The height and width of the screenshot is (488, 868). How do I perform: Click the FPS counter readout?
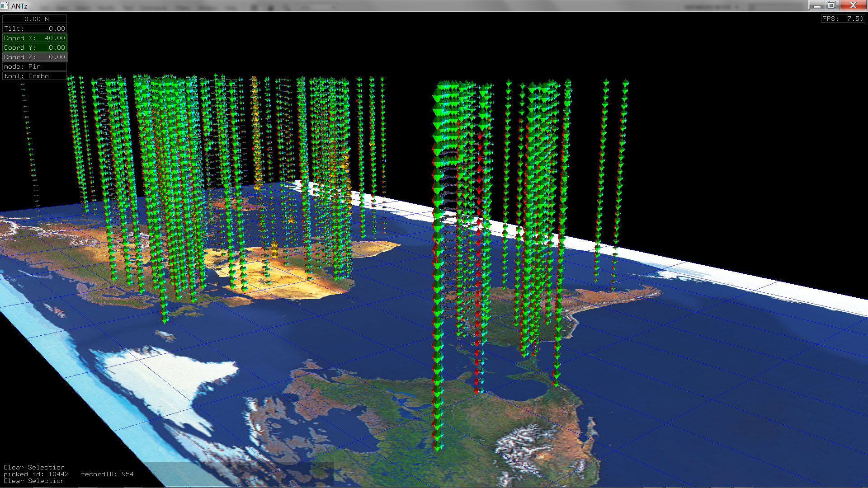[x=843, y=19]
